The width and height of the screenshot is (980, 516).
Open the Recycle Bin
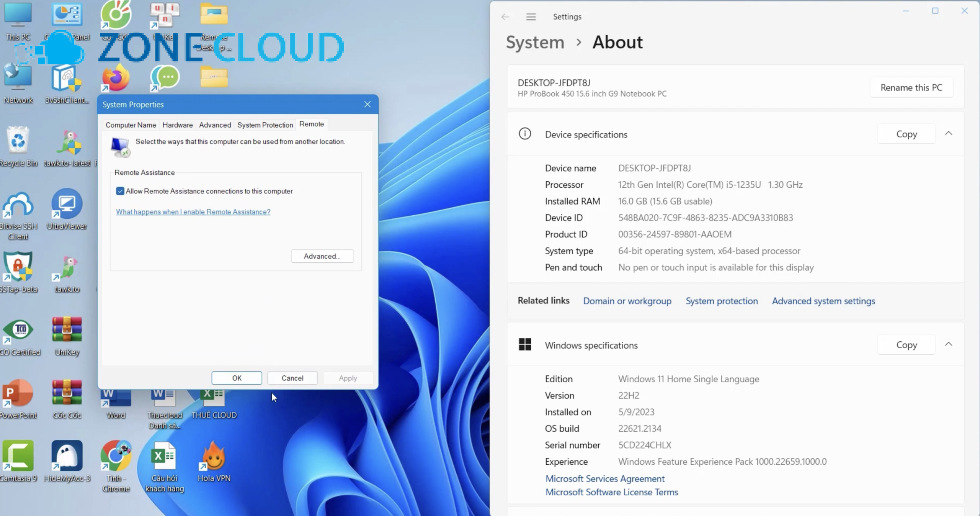(18, 147)
